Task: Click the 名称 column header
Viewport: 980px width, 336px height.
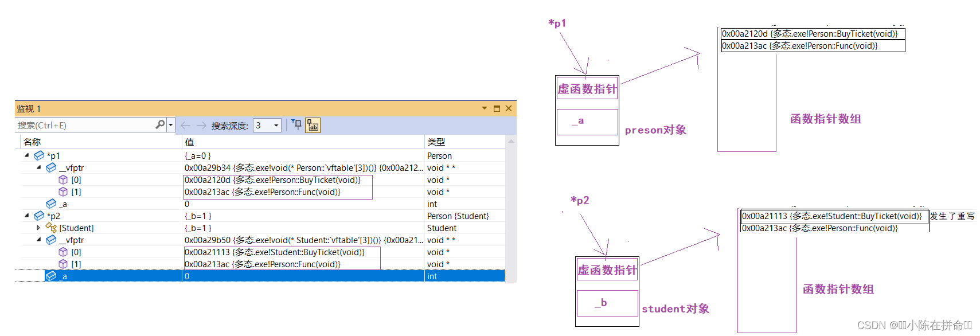Action: coord(32,142)
